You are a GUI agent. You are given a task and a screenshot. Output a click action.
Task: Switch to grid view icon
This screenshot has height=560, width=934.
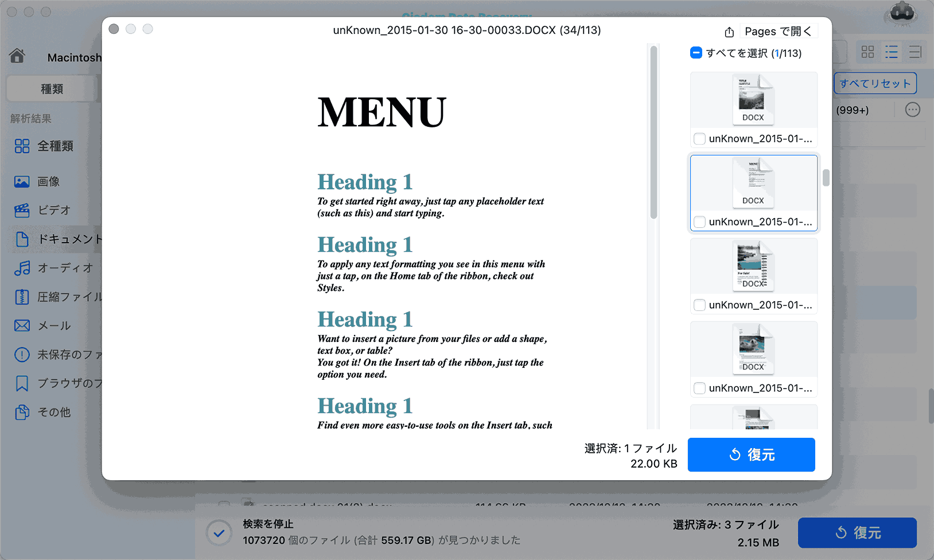[x=867, y=52]
